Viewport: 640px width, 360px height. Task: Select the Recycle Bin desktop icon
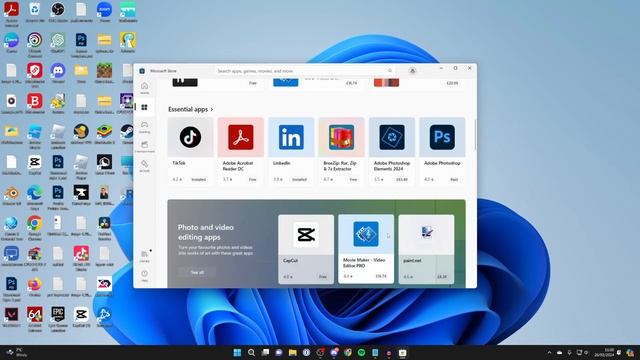[35, 12]
